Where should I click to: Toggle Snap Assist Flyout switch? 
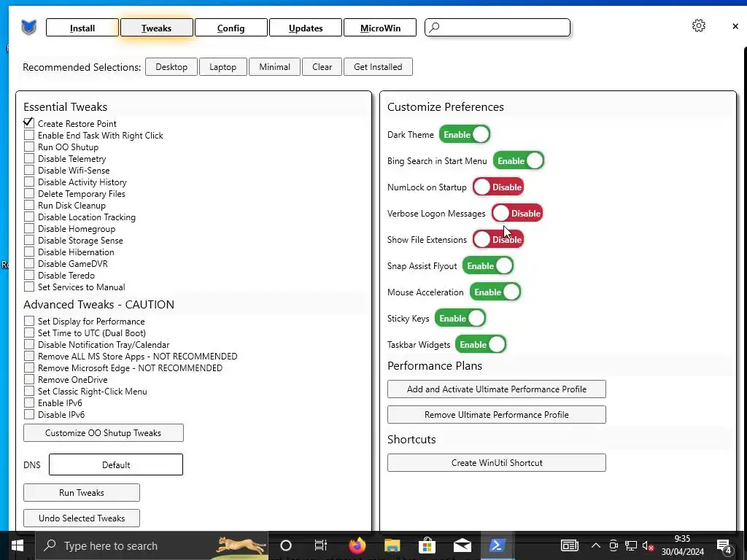pos(488,265)
